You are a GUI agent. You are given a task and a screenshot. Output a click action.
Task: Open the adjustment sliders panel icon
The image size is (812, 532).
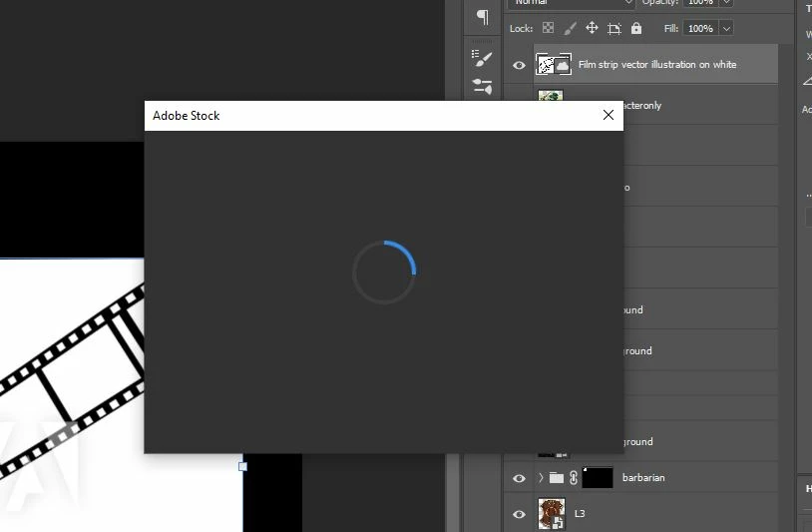pos(482,86)
